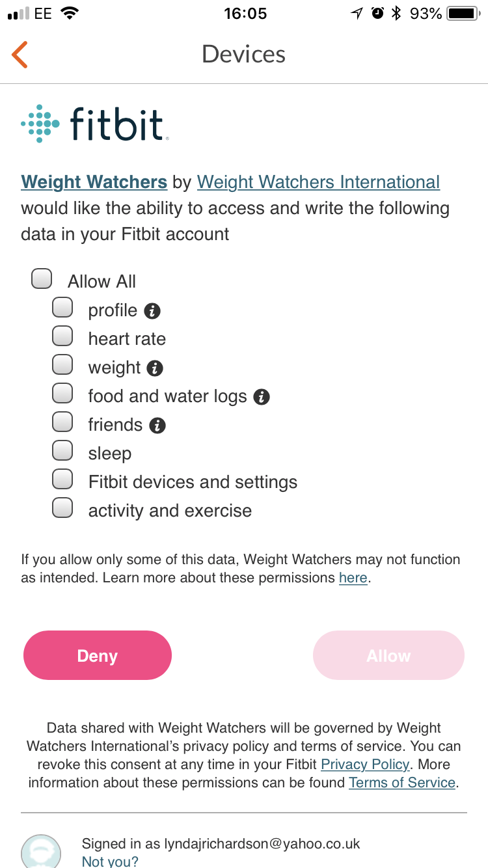488x868 pixels.
Task: Tap the battery icon in status bar
Action: (463, 13)
